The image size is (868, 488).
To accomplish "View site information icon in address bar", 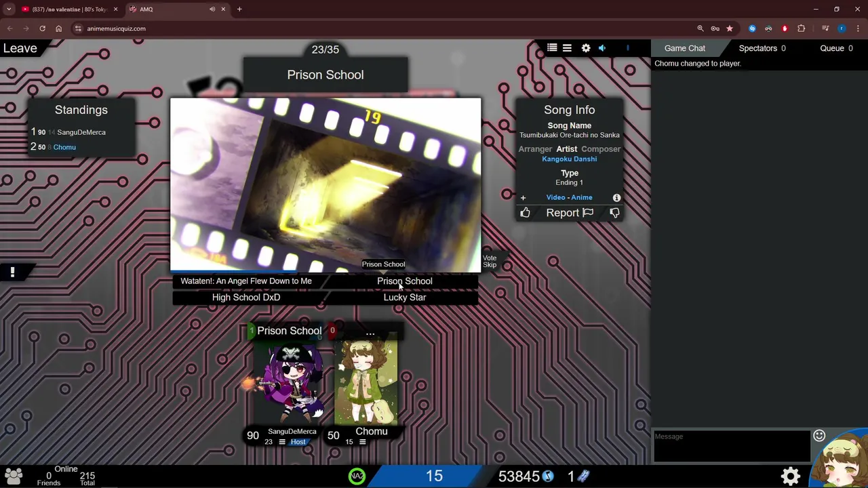I will [78, 28].
